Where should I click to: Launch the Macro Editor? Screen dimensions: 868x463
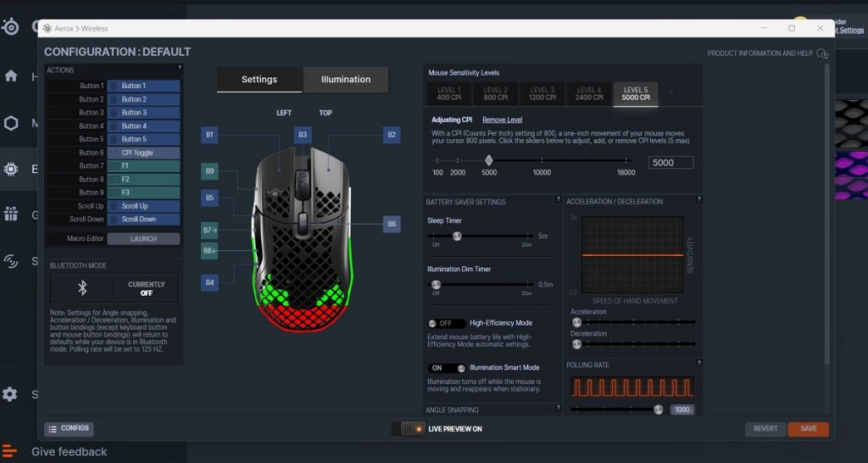pos(143,239)
